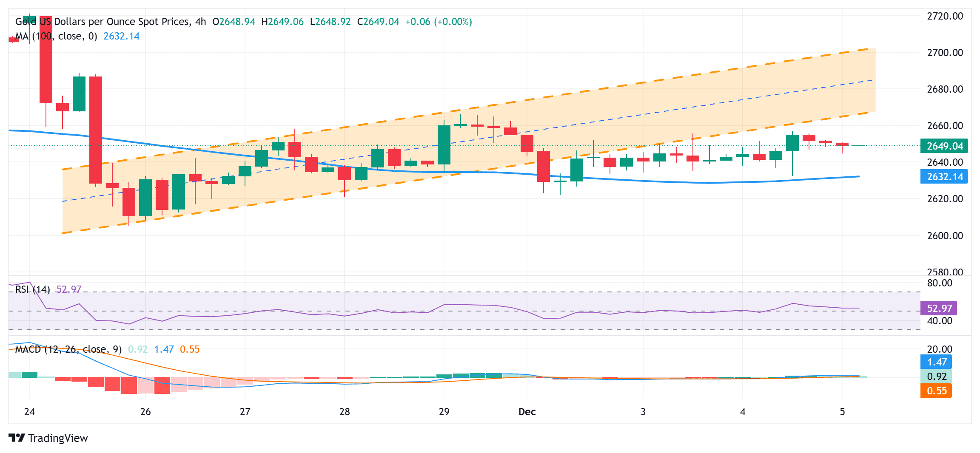
Task: Click the date 5 on the time axis
Action: [842, 412]
